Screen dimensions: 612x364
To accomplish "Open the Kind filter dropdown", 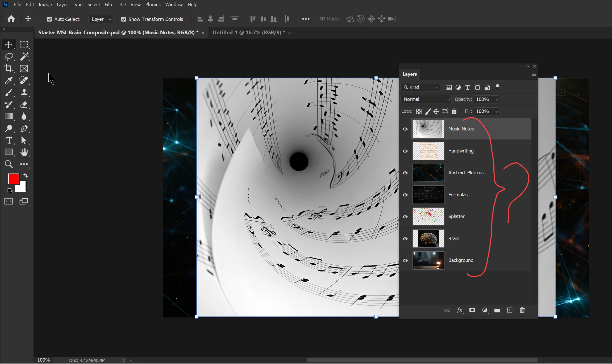I will click(420, 87).
